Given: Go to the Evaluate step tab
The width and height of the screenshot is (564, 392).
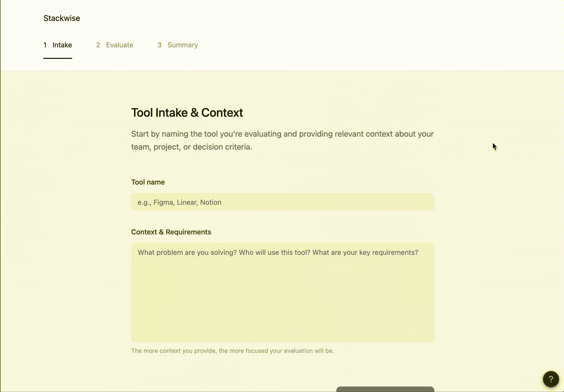Looking at the screenshot, I should pos(119,45).
